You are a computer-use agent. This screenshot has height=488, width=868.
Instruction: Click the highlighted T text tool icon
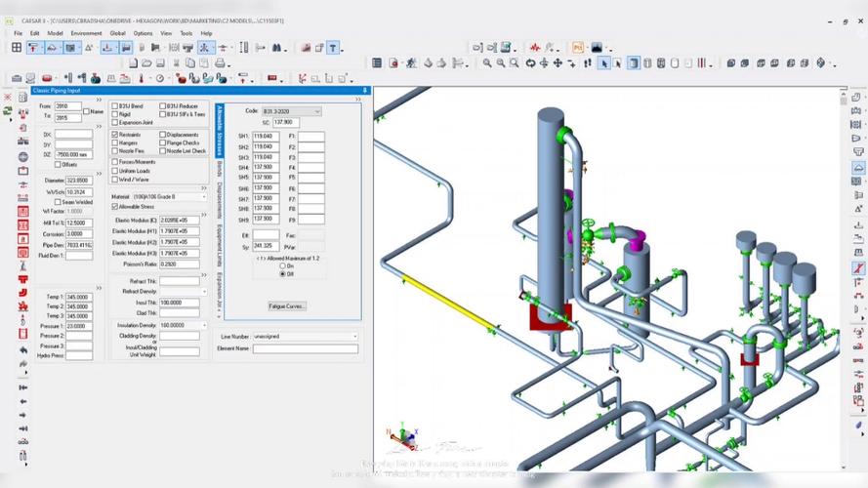[333, 48]
